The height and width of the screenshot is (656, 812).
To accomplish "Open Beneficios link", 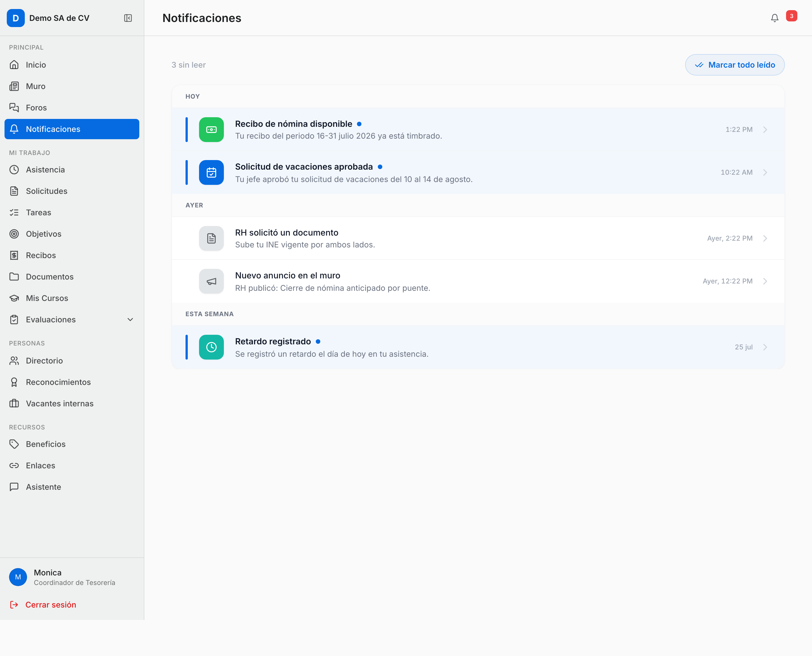I will click(72, 444).
